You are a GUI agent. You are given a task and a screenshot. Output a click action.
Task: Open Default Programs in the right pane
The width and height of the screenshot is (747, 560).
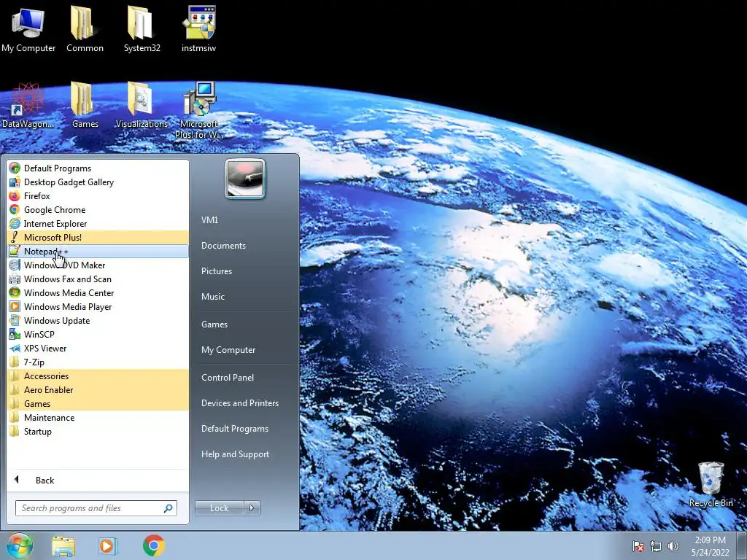245,429
